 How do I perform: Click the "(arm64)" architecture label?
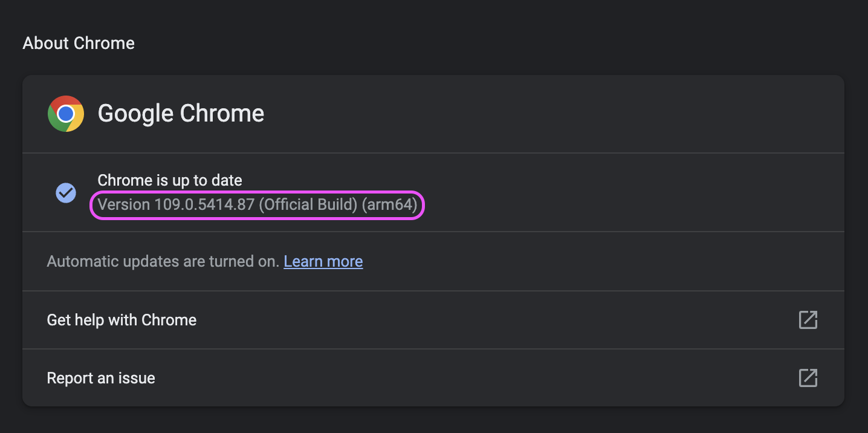pyautogui.click(x=390, y=205)
